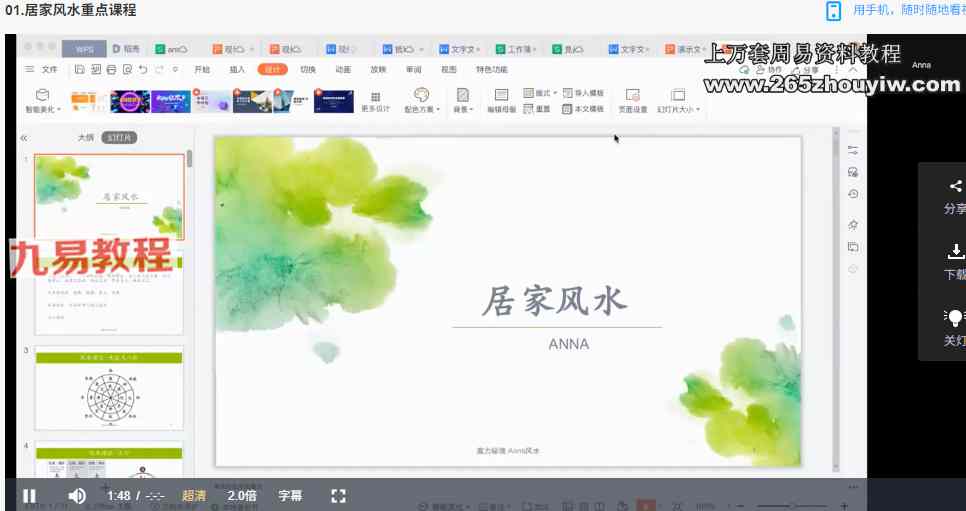This screenshot has width=966, height=511.
Task: Open the 2.0倍 playback speed menu
Action: 242,495
